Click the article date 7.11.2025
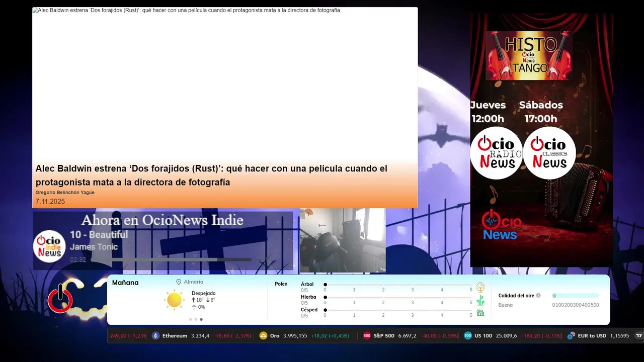The height and width of the screenshot is (362, 644). click(50, 202)
